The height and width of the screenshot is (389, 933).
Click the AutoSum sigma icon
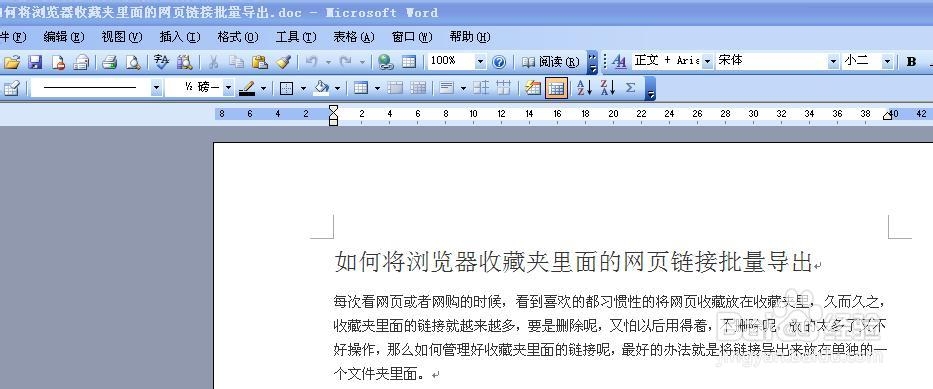click(x=630, y=89)
